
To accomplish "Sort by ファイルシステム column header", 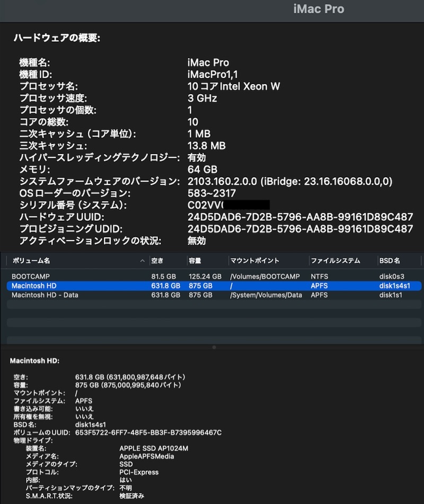I will [335, 261].
